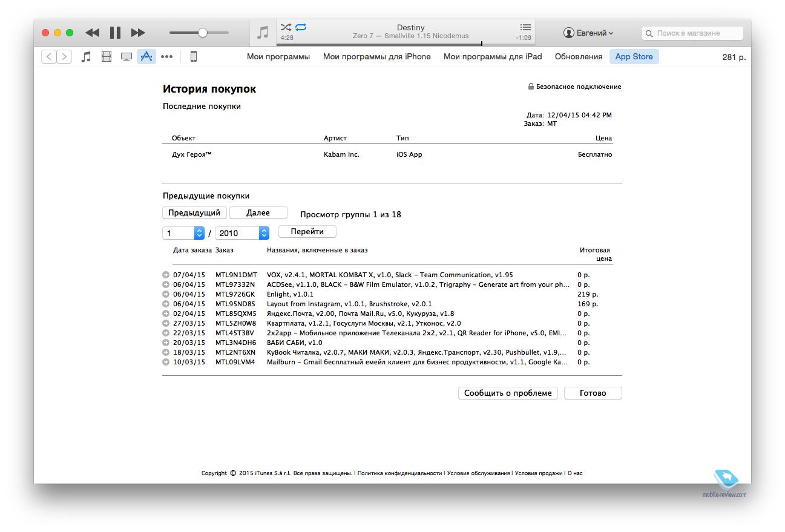Open the Up Next list icon
This screenshot has height=532, width=785.
525,27
